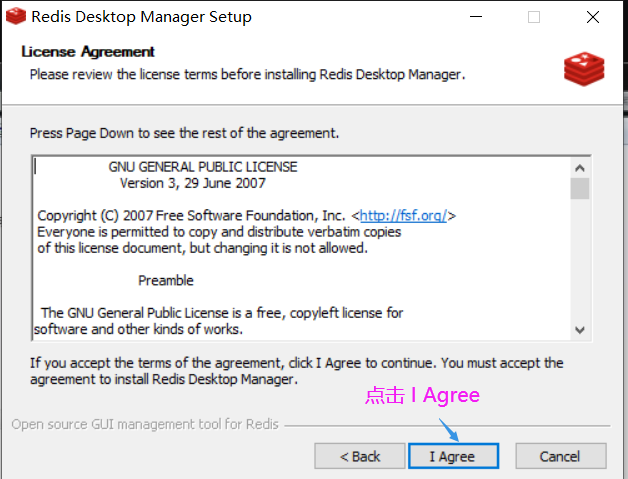
Task: Click the red Redis logo in header
Action: (584, 69)
